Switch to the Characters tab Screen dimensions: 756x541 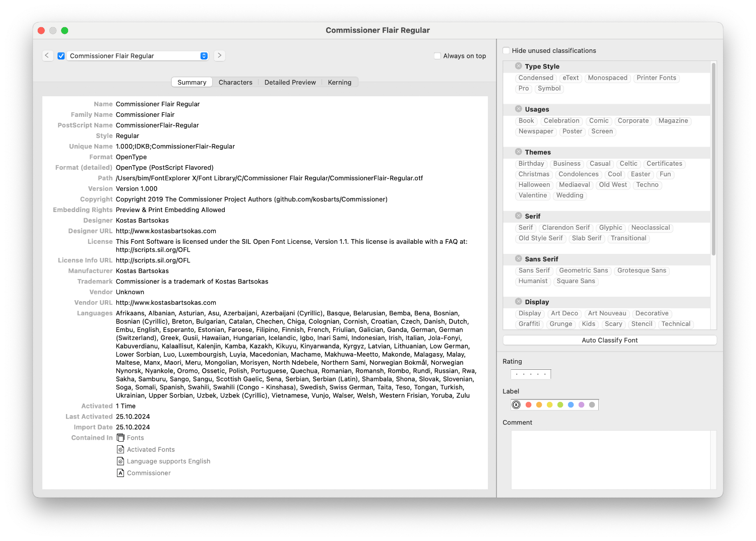[x=235, y=82]
